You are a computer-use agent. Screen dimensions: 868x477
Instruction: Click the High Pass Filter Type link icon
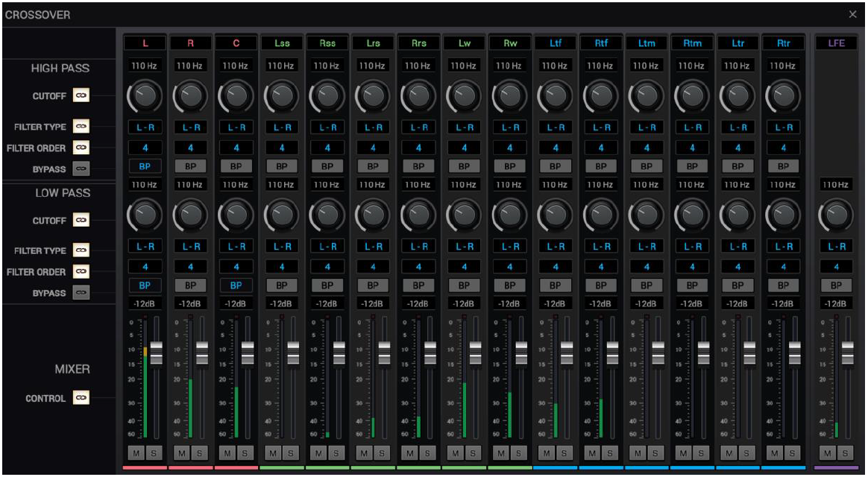[x=81, y=127]
